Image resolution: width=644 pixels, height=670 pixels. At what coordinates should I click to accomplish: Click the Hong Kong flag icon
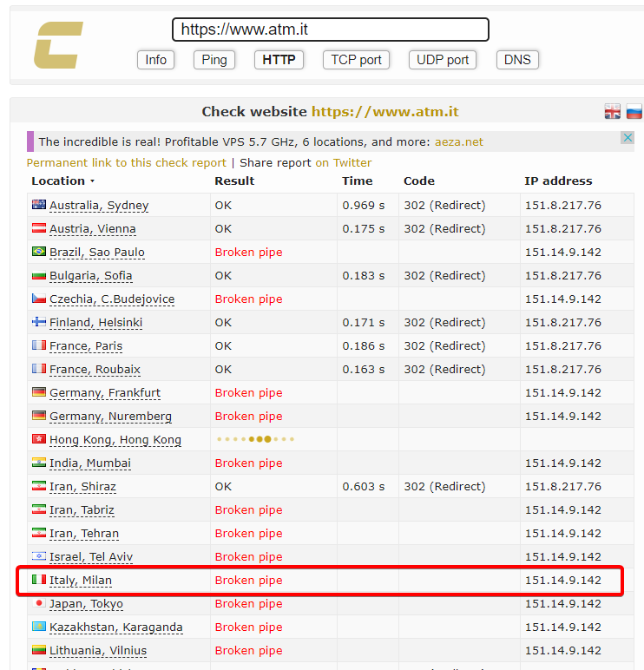39,439
